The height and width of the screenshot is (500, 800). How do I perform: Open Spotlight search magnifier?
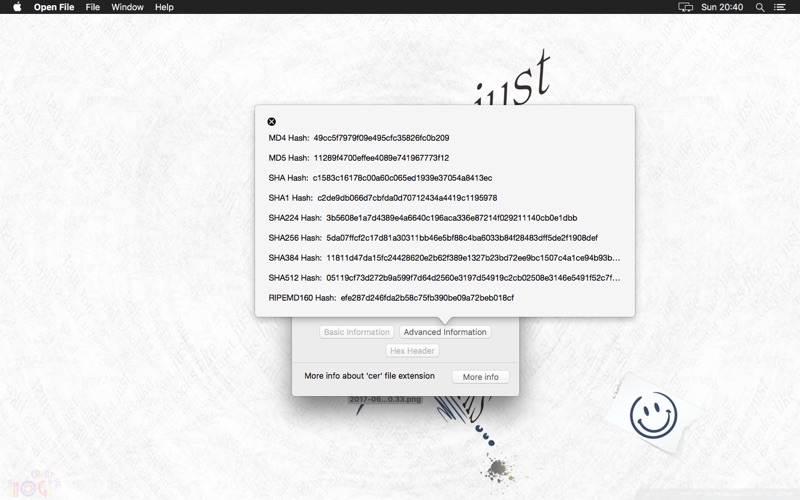760,7
